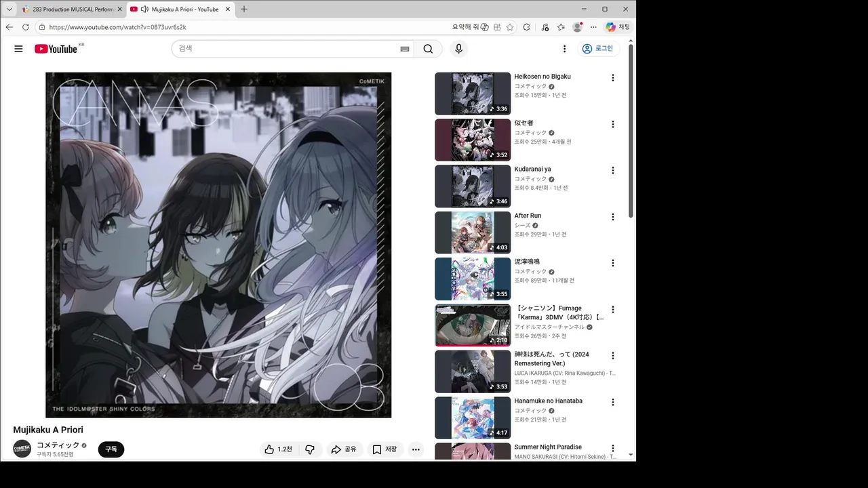Open the on-screen keyboard icon in search box
The height and width of the screenshot is (488, 868).
pyautogui.click(x=405, y=49)
